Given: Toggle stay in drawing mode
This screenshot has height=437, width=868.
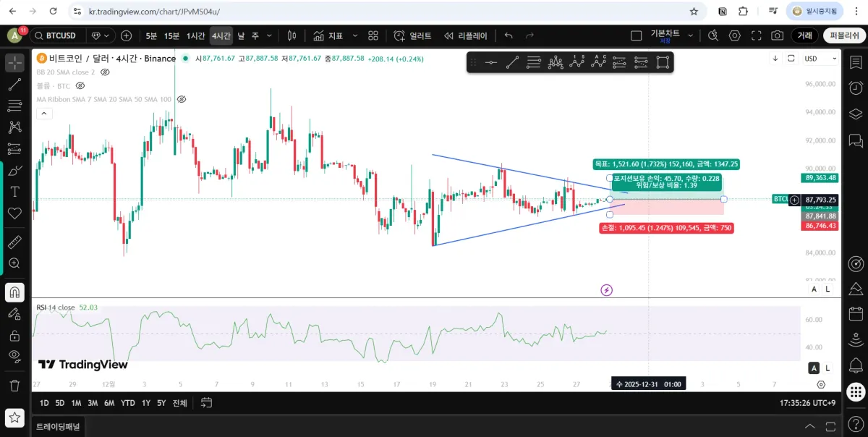Looking at the screenshot, I should 14,314.
